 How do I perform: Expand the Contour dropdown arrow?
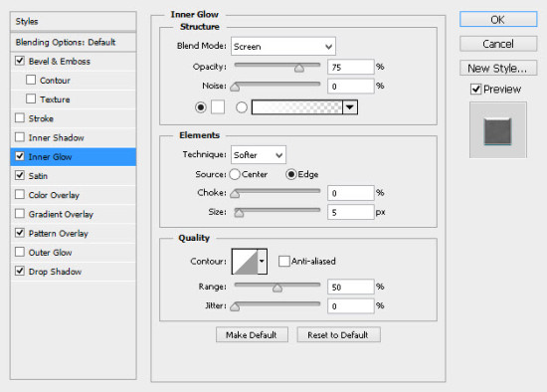coord(262,261)
